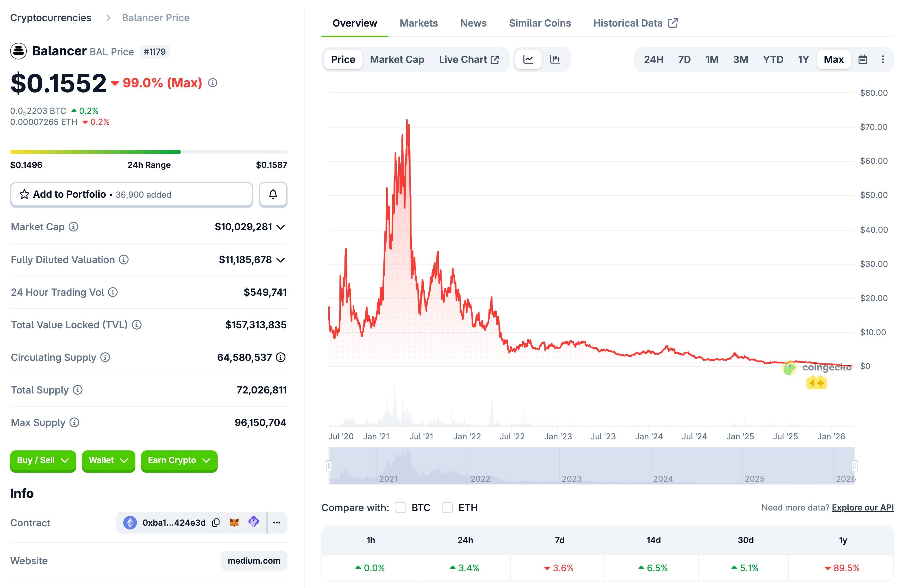Open the Similar Coins tab
This screenshot has height=588, width=905.
[540, 23]
